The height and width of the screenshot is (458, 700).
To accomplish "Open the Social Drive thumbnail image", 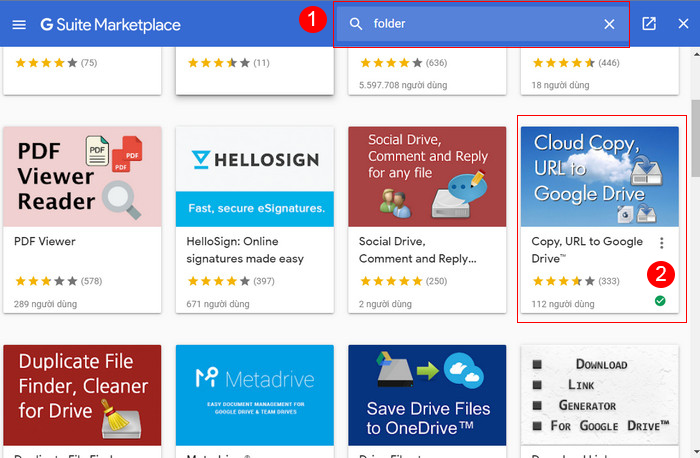I will [x=427, y=176].
